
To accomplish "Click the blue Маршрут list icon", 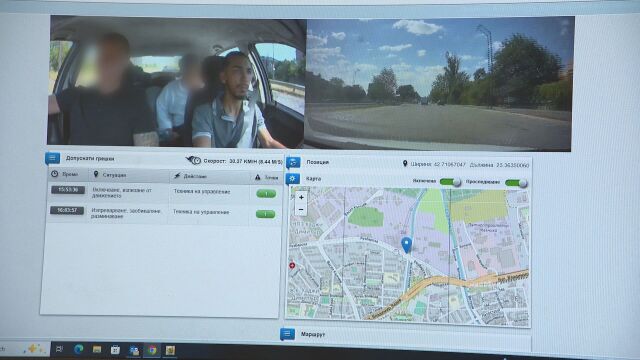I will (287, 334).
